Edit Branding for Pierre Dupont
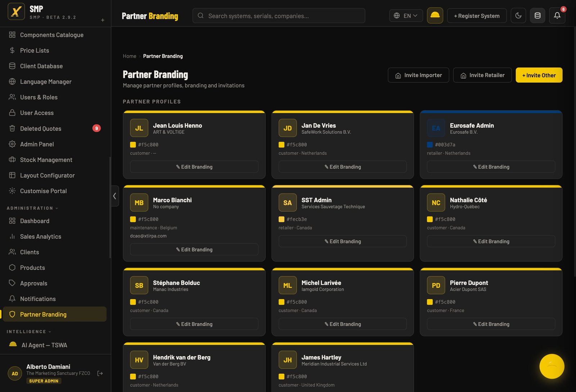 (x=491, y=324)
